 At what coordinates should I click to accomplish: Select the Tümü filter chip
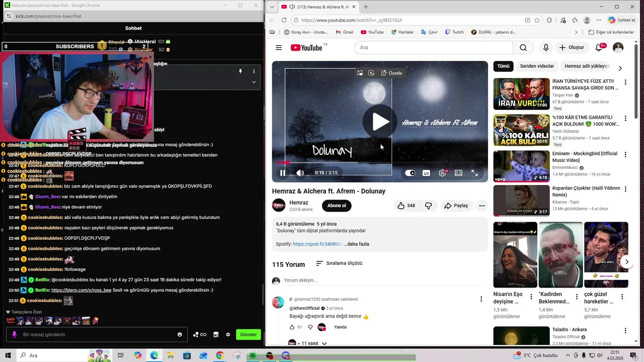pos(503,66)
